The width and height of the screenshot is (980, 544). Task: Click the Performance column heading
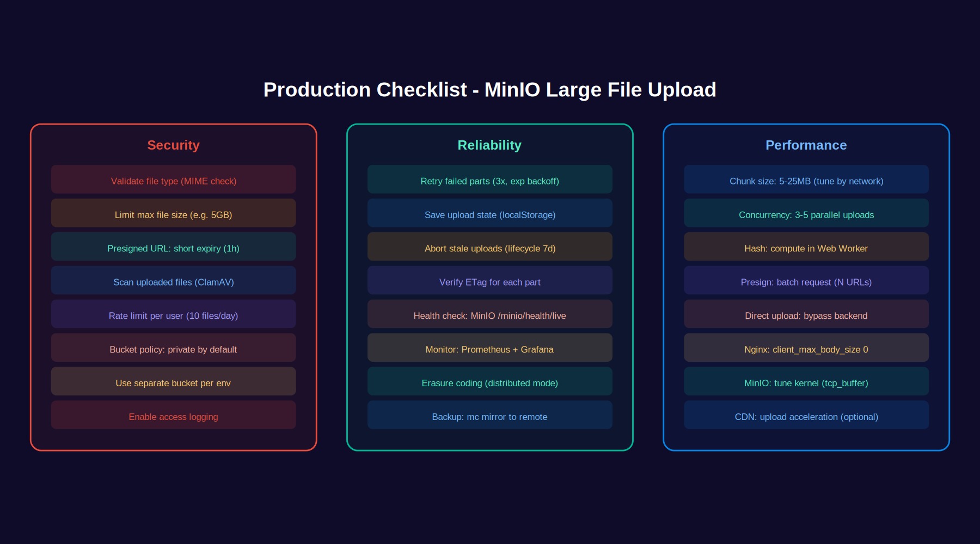click(x=806, y=145)
